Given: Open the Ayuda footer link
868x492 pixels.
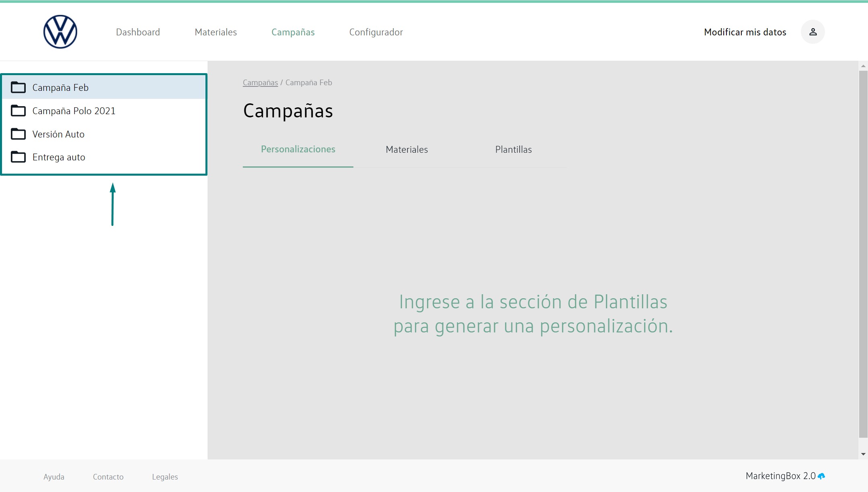Looking at the screenshot, I should (54, 477).
